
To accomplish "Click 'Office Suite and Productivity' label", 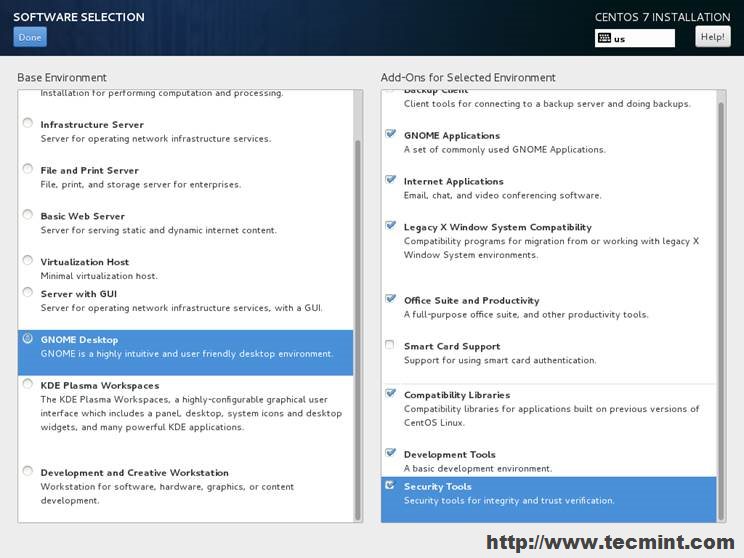I will pyautogui.click(x=472, y=301).
